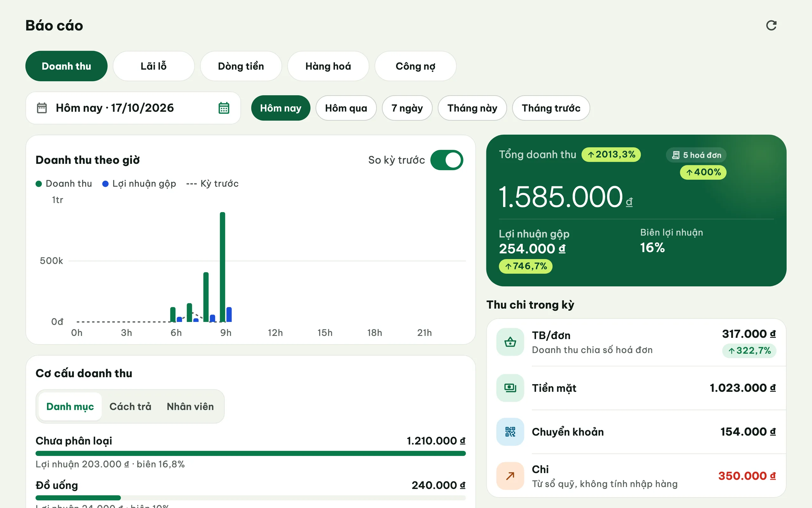The image size is (812, 508).
Task: Select the Nhân viên segment
Action: click(x=190, y=406)
